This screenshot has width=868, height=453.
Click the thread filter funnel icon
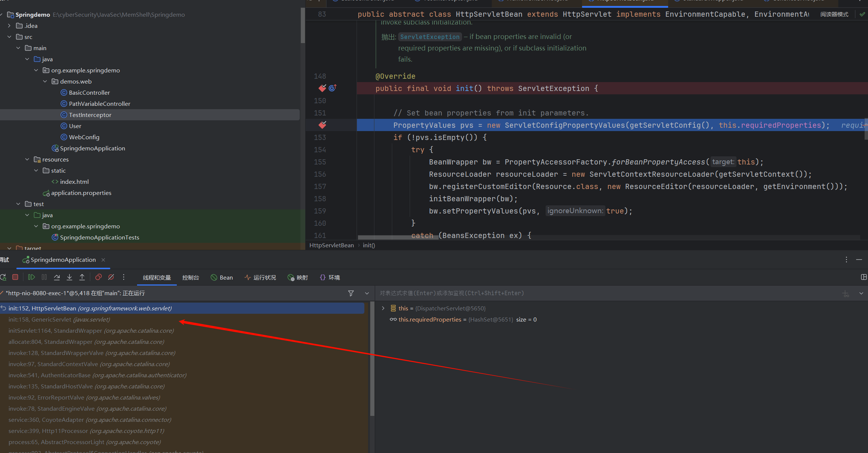pyautogui.click(x=351, y=293)
